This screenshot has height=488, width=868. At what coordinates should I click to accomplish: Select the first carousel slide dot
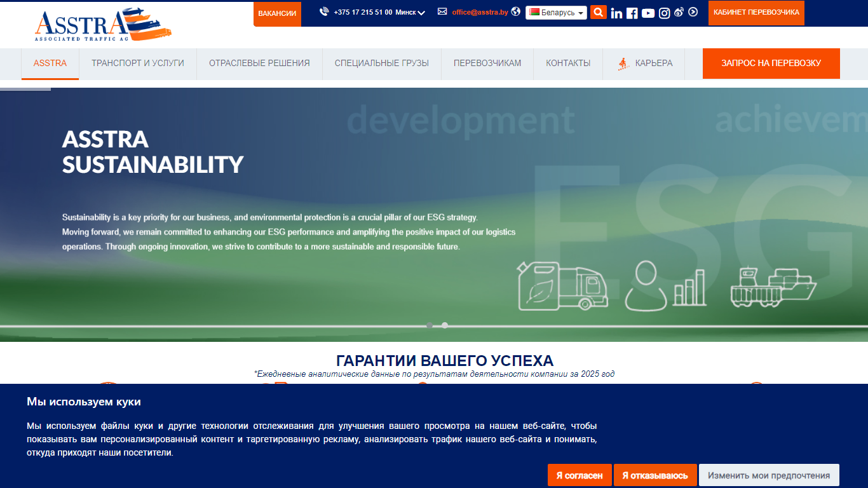[x=430, y=325]
